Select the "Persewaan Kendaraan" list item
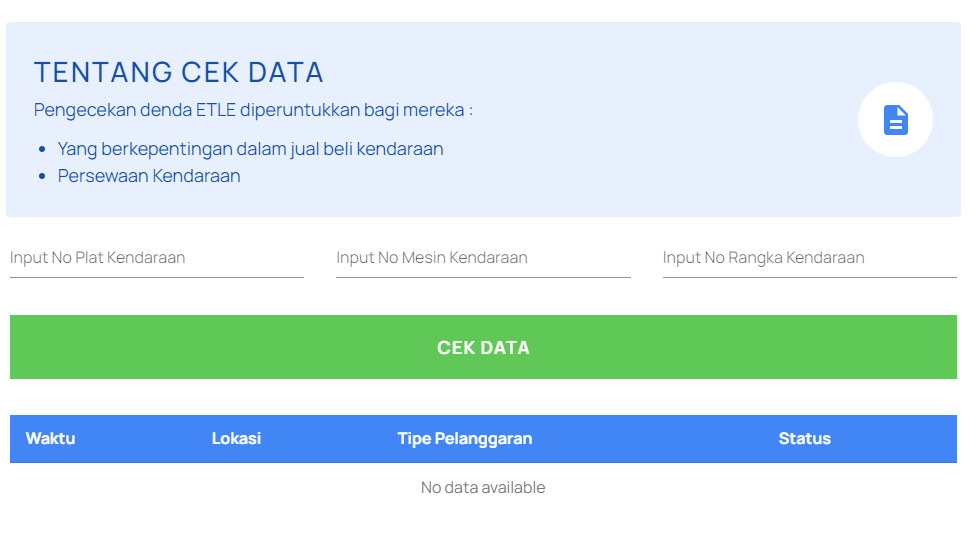The image size is (967, 537). pos(149,176)
